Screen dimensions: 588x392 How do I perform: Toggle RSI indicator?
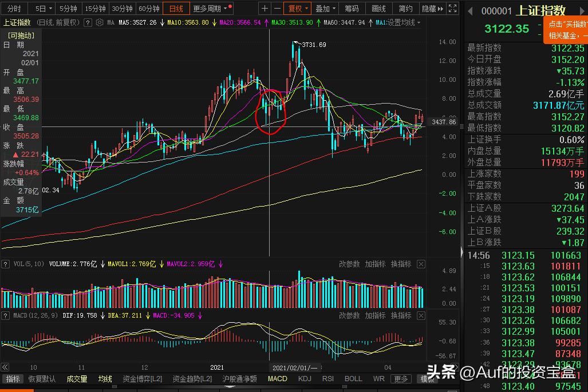[327, 379]
